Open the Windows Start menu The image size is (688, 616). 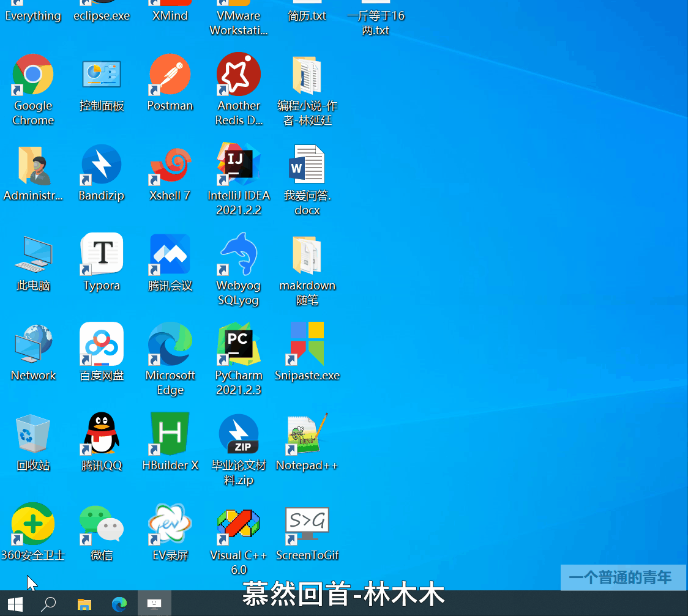pyautogui.click(x=15, y=604)
